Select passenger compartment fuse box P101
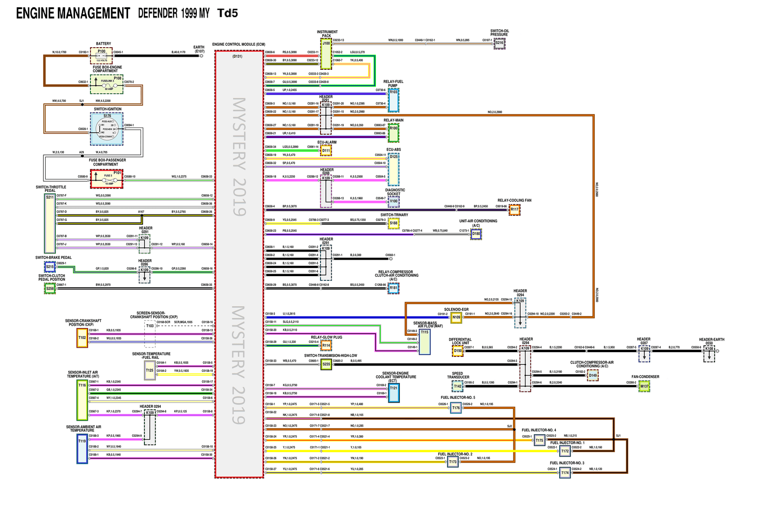Image resolution: width=770 pixels, height=532 pixels. click(x=107, y=178)
